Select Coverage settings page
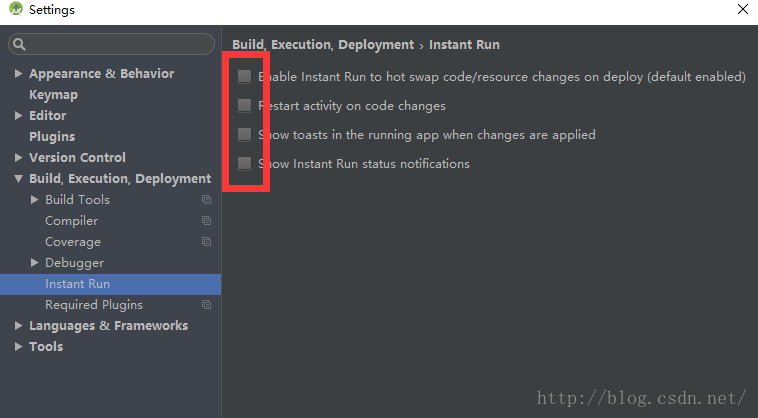 (x=73, y=242)
